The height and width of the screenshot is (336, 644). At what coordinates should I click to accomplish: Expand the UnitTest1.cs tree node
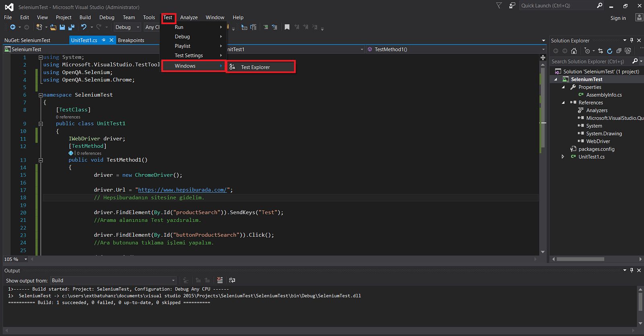[563, 157]
